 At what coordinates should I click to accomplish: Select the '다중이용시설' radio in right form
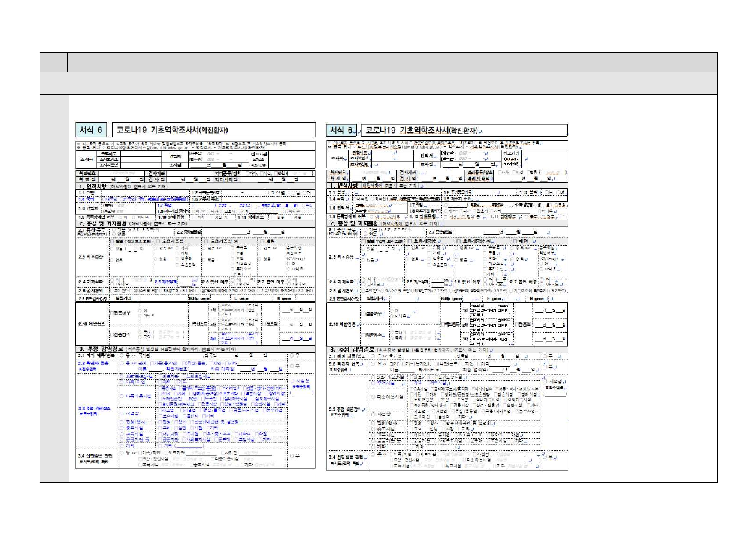pyautogui.click(x=373, y=396)
